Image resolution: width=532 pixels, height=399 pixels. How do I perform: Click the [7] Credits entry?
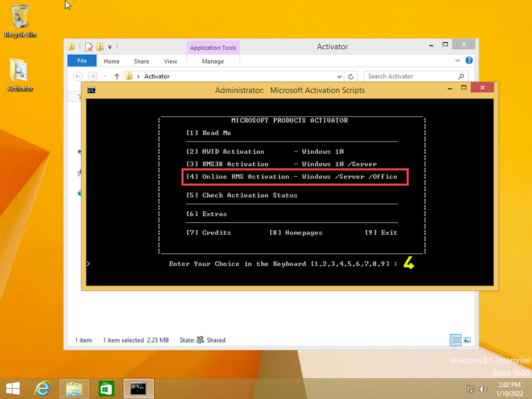(x=209, y=233)
